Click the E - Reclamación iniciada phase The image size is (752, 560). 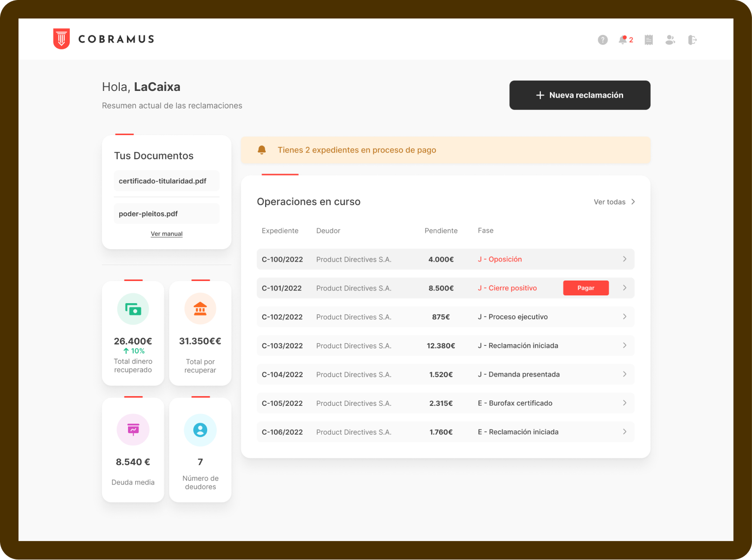click(x=518, y=432)
